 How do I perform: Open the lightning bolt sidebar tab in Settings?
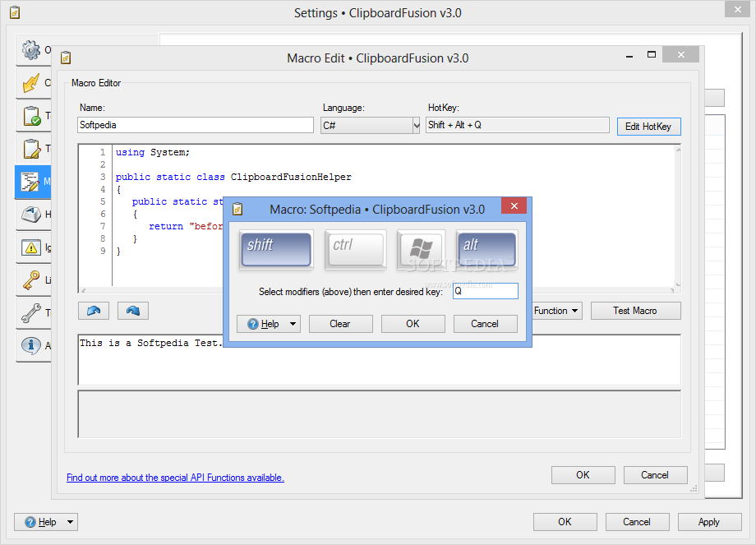point(33,83)
